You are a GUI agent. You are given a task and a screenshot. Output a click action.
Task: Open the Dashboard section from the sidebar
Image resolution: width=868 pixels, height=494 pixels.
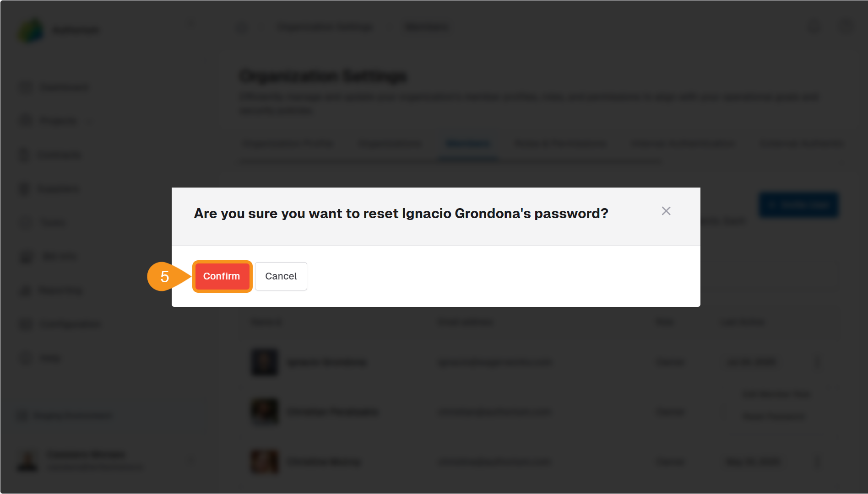coord(64,87)
